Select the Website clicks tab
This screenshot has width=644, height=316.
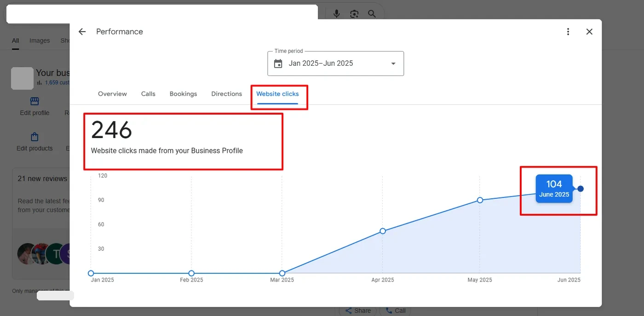pos(277,94)
